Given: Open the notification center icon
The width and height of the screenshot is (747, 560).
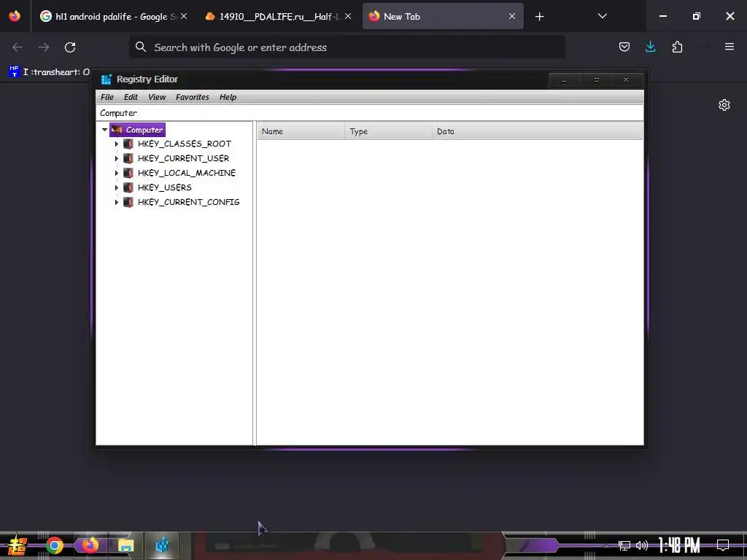Looking at the screenshot, I should tap(723, 545).
